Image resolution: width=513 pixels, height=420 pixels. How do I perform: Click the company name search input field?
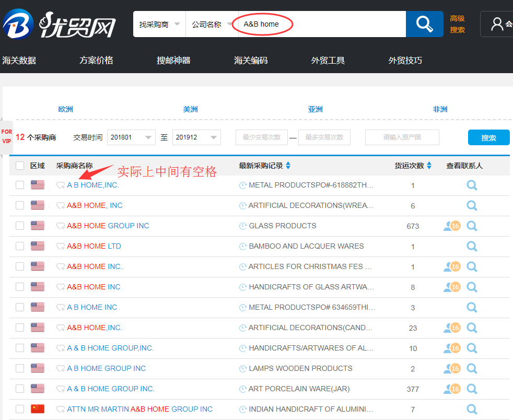click(x=322, y=24)
